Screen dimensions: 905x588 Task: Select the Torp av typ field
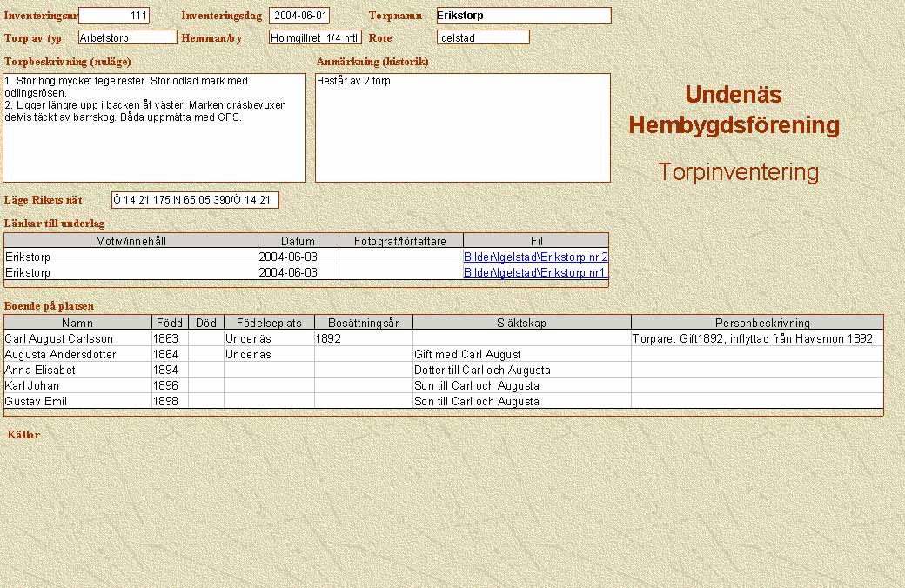click(127, 37)
